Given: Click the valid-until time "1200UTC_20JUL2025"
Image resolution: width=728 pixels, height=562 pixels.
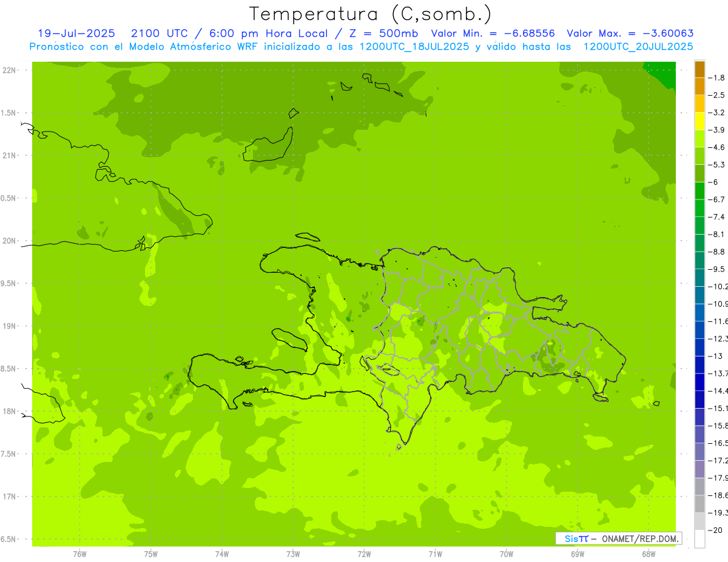Looking at the screenshot, I should pos(638,46).
